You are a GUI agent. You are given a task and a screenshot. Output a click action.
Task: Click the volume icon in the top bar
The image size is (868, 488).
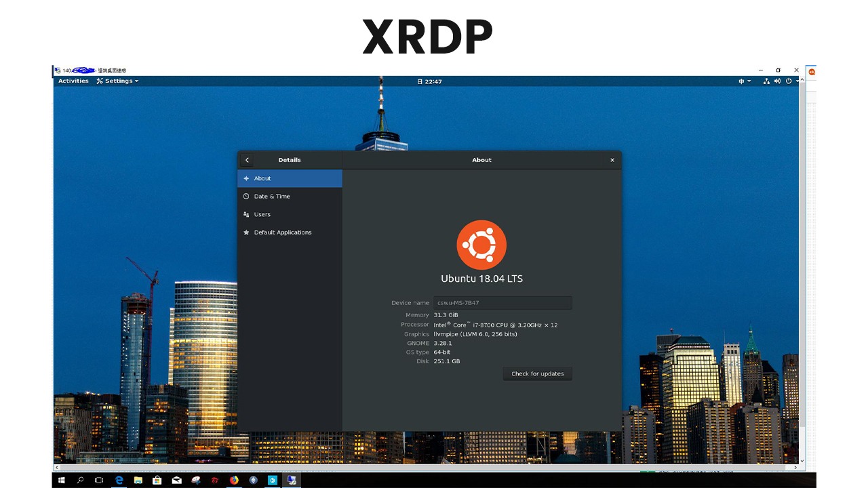pos(777,81)
